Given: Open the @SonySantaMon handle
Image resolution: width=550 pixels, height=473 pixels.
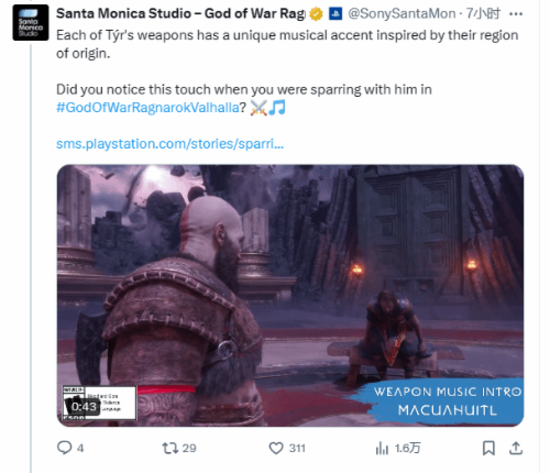Looking at the screenshot, I should point(402,14).
